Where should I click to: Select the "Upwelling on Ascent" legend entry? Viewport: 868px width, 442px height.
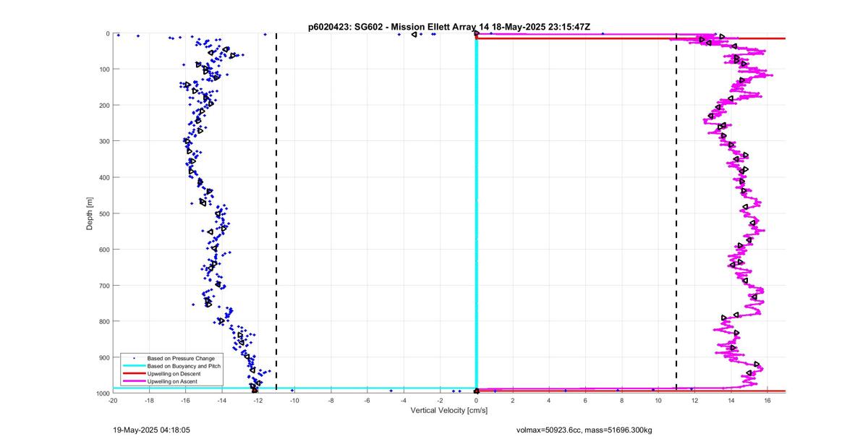coord(173,381)
